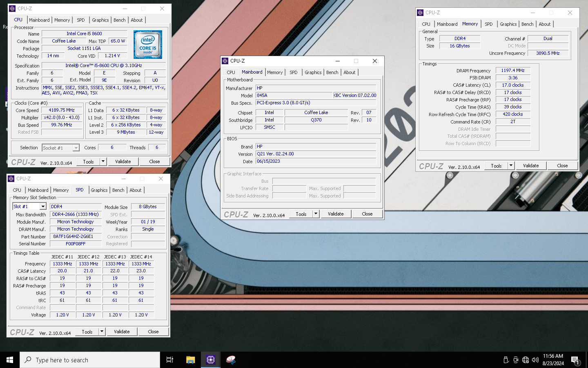Open the network globe tray icon
The height and width of the screenshot is (368, 588).
pos(526,360)
